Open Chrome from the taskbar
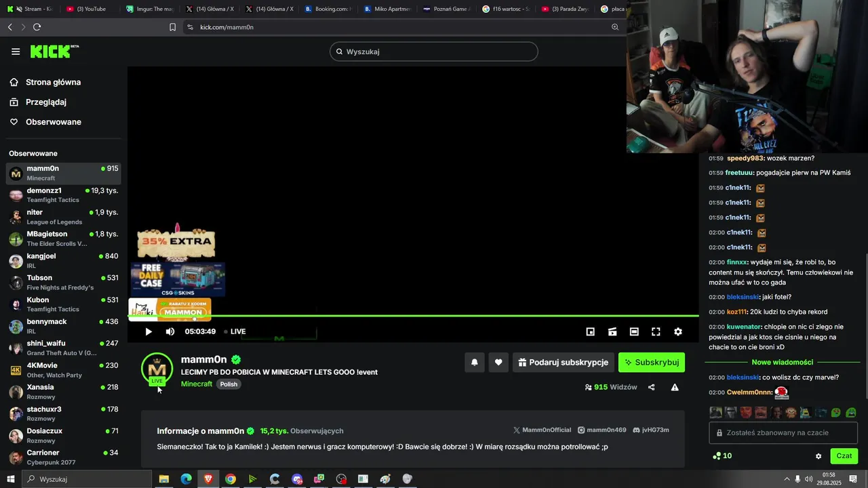This screenshot has width=868, height=488. (231, 479)
